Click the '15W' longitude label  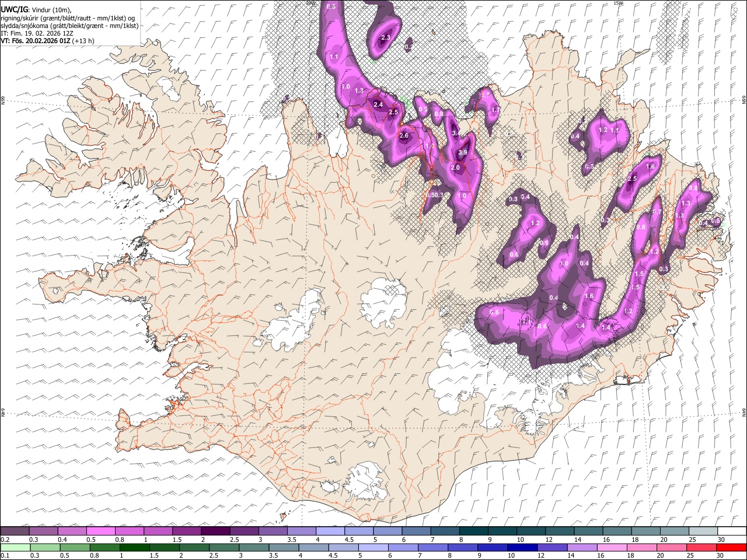(618, 3)
